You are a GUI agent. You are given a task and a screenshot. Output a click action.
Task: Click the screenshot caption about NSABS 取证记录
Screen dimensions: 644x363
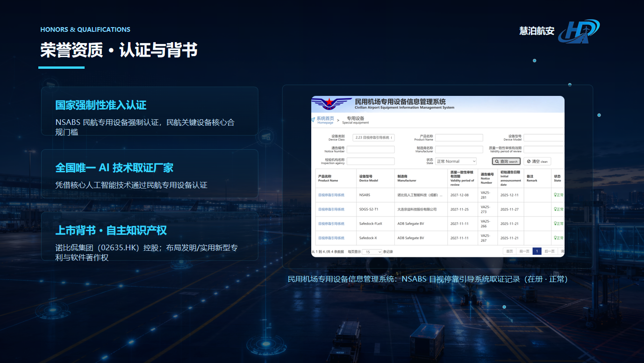click(x=428, y=279)
